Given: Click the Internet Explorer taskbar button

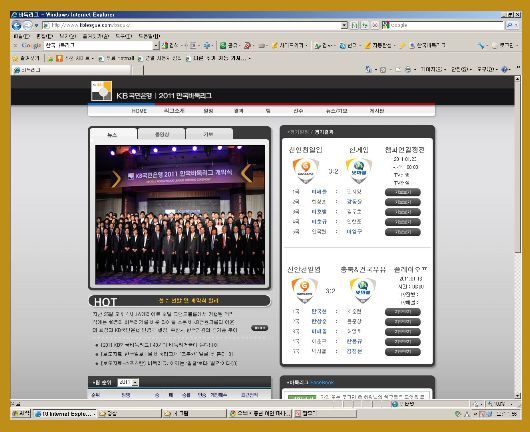Looking at the screenshot, I should click(65, 414).
